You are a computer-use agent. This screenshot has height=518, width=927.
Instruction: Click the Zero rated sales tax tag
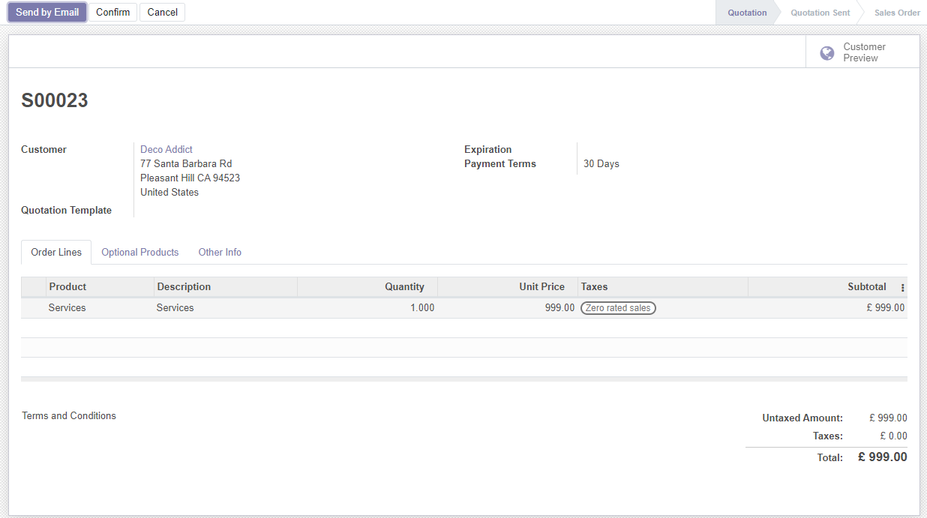coord(618,308)
